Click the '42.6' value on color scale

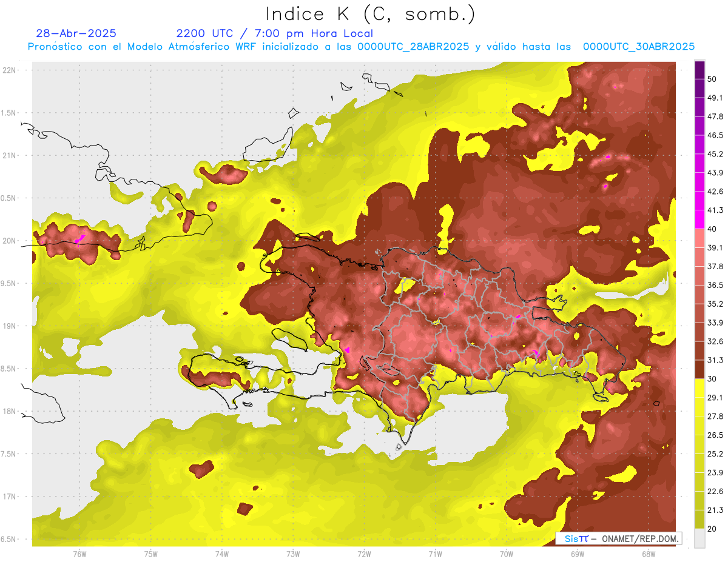[x=715, y=192]
